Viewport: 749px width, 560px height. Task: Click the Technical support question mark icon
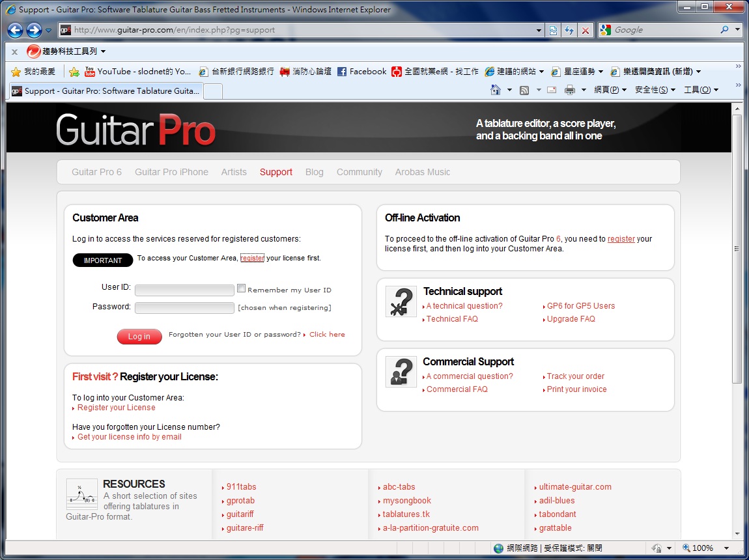point(401,301)
